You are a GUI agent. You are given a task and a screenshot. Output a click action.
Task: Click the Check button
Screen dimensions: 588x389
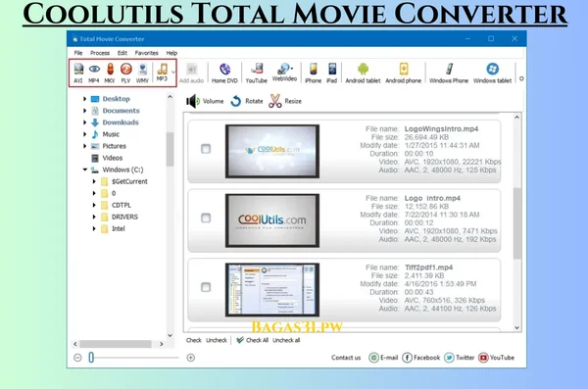194,340
